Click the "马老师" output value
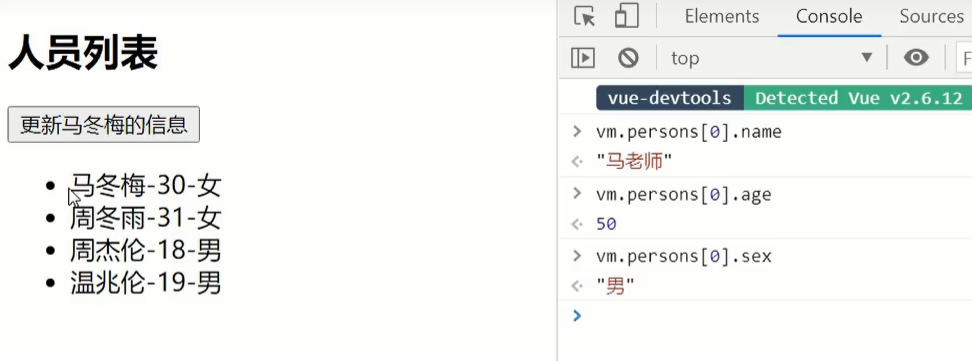 coord(634,162)
